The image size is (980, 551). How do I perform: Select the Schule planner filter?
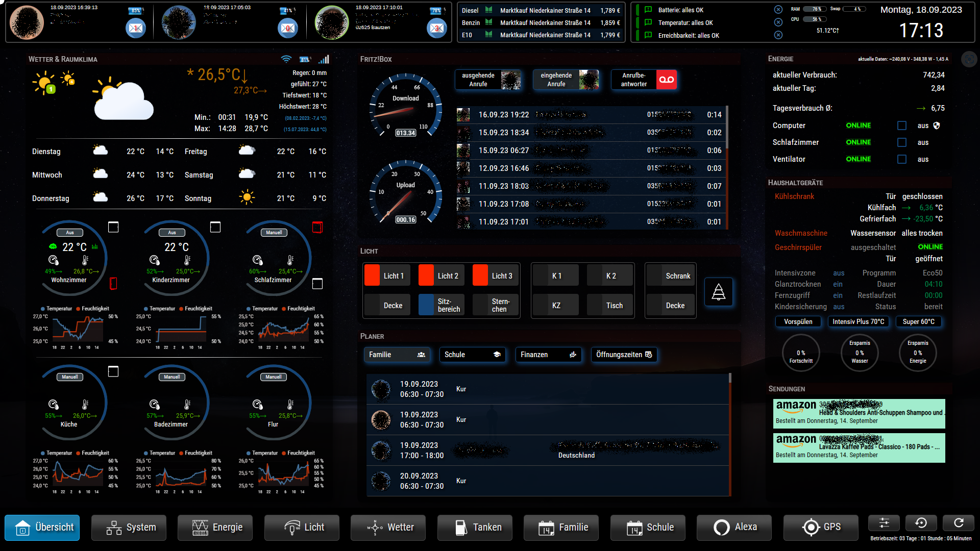[x=473, y=355]
